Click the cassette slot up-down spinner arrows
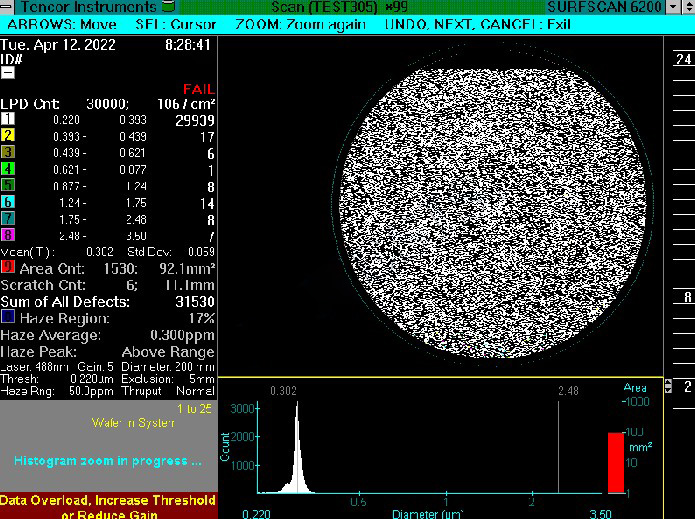 pos(668,386)
